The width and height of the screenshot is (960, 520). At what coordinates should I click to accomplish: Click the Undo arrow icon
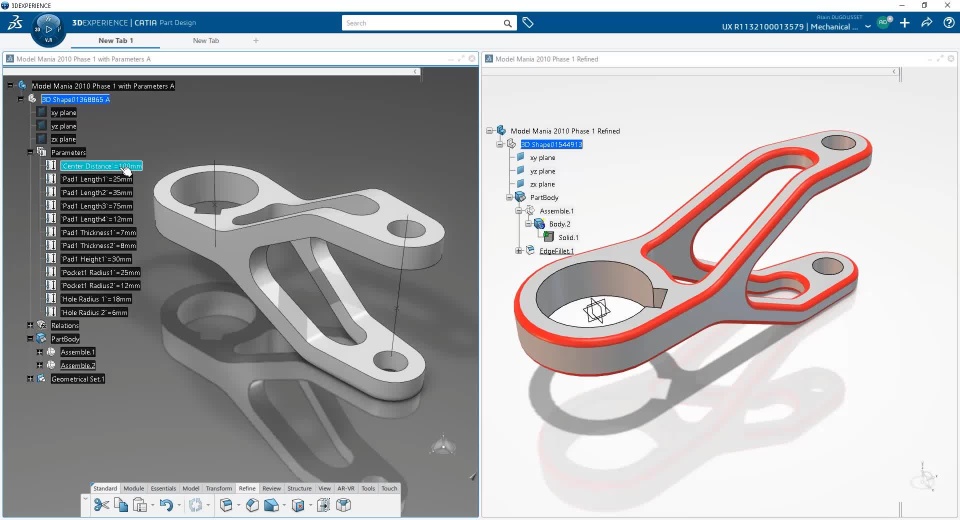pyautogui.click(x=167, y=505)
